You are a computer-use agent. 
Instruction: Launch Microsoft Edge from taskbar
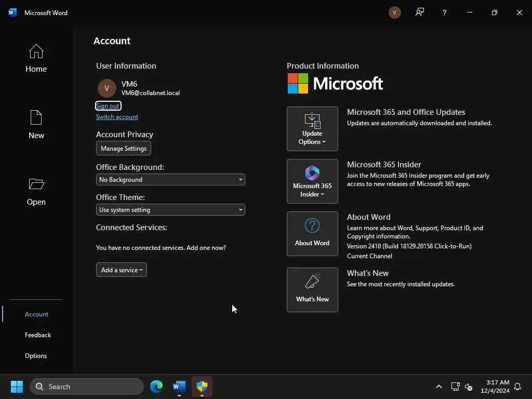coord(156,387)
